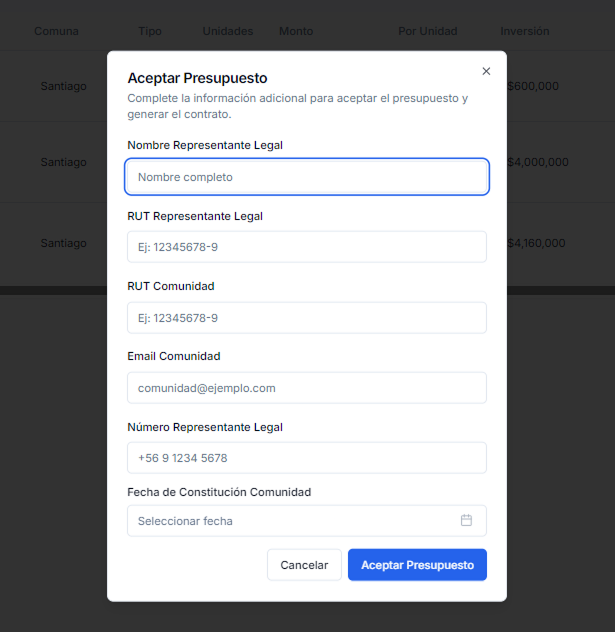Image resolution: width=615 pixels, height=632 pixels.
Task: Click the Nombre Representante Legal label
Action: 205,145
